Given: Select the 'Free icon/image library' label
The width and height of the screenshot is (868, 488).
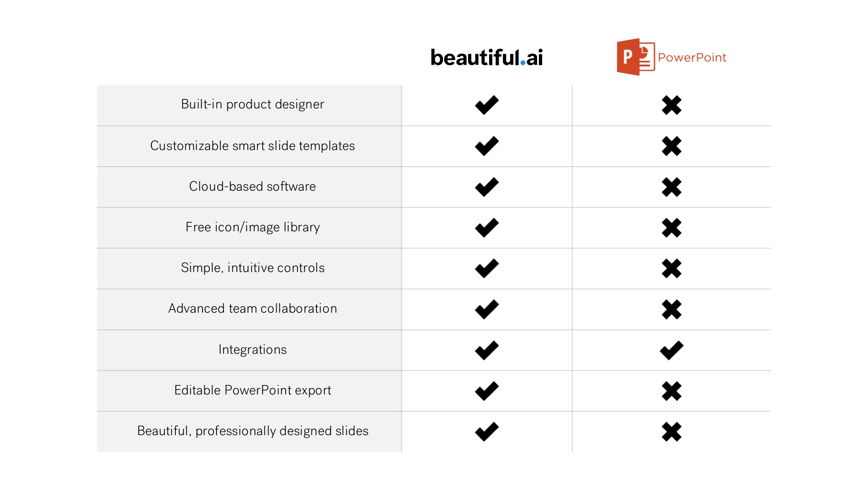Looking at the screenshot, I should pos(252,227).
